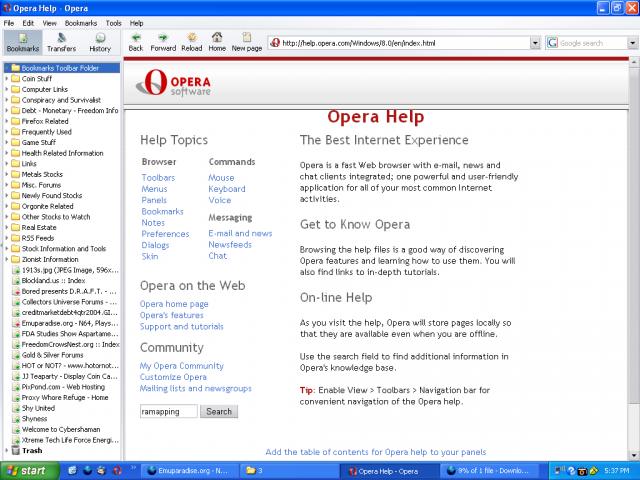
Task: Expand the Health Related Information folder
Action: [x=7, y=153]
